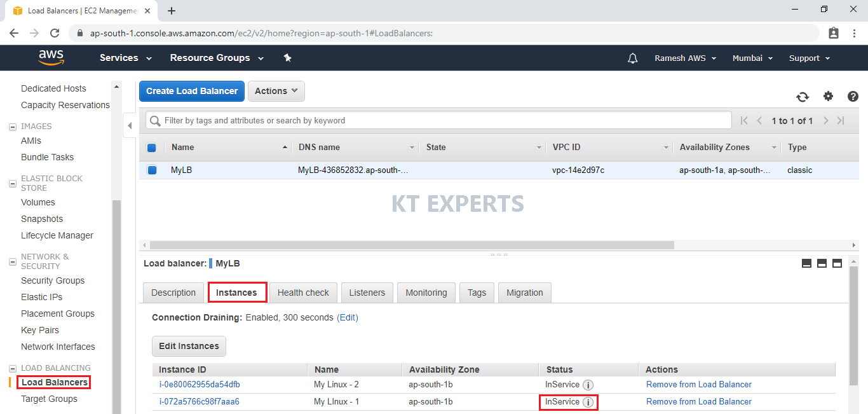Remove My LInux - 1 from Load Balancer
The image size is (868, 414).
pyautogui.click(x=699, y=402)
